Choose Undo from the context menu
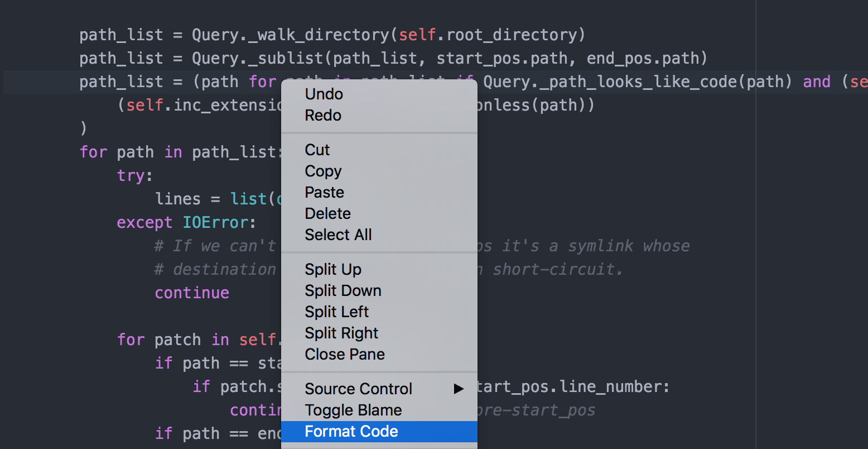868x449 pixels. point(379,94)
